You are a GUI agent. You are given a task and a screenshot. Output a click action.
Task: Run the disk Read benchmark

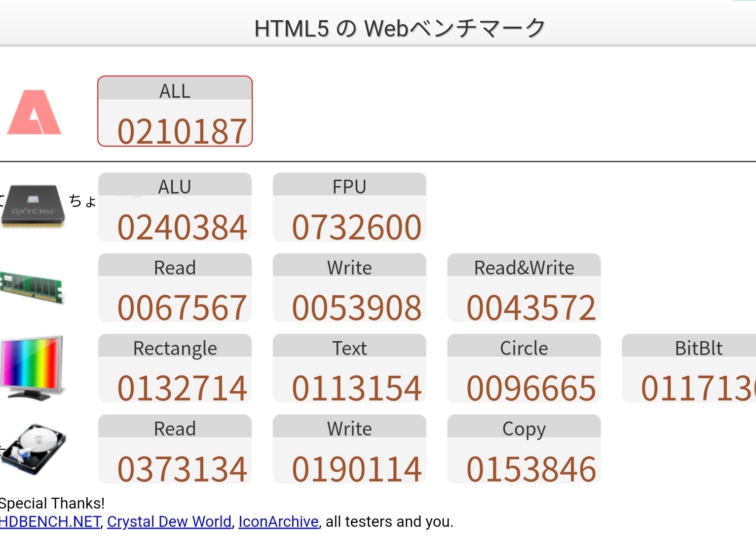click(x=175, y=449)
